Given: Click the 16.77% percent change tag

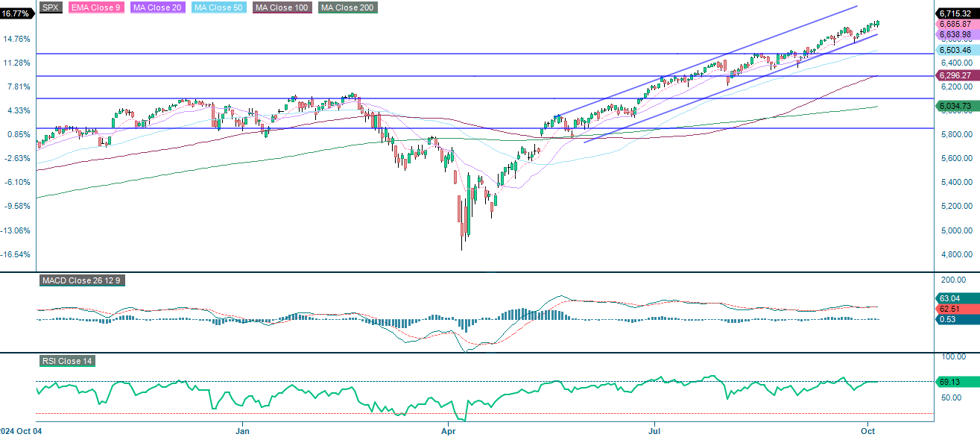Looking at the screenshot, I should click(16, 13).
